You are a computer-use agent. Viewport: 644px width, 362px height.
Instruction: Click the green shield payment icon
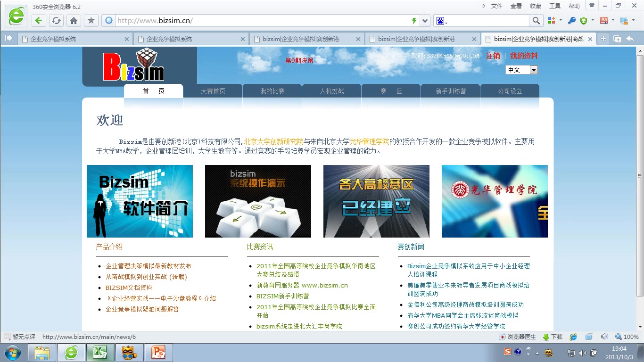point(584,20)
